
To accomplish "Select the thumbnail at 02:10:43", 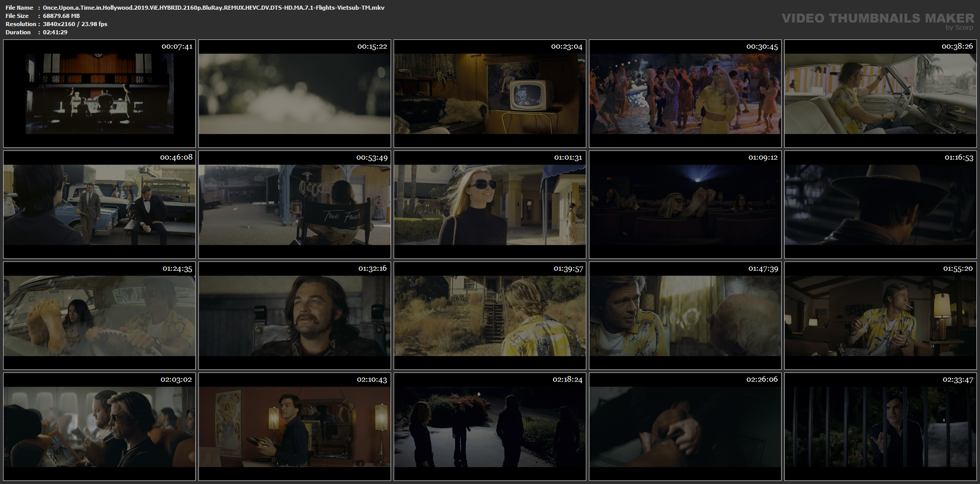I will (294, 427).
